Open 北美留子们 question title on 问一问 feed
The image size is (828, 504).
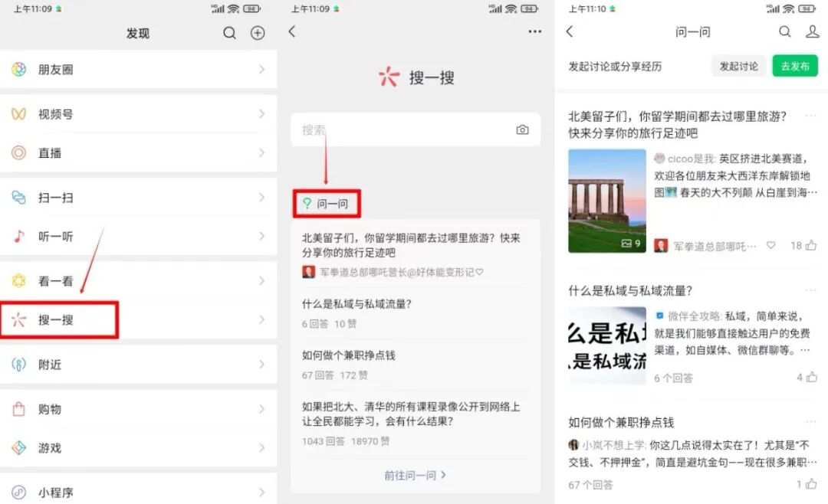(677, 125)
